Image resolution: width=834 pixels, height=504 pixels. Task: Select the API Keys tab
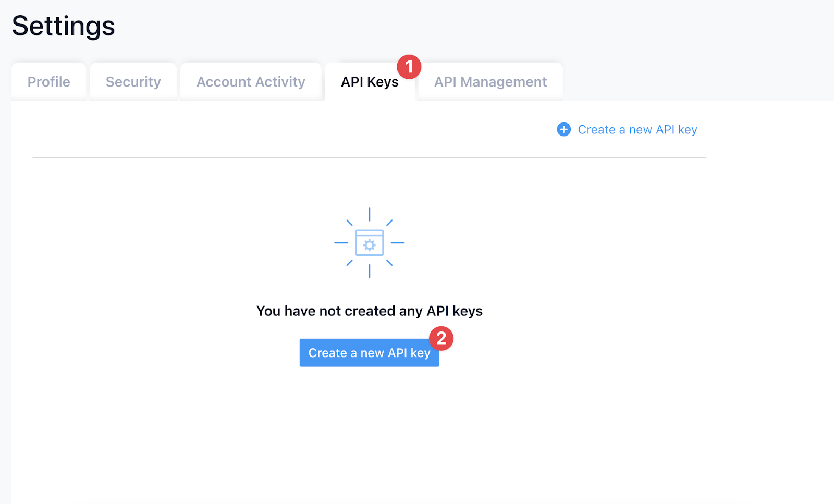[369, 82]
